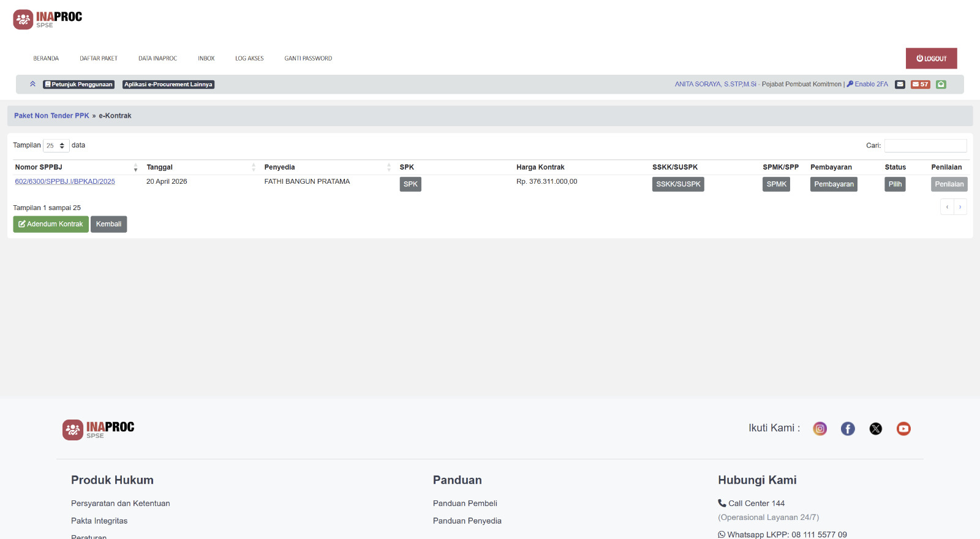Click the date cell 20 April 2026

click(167, 182)
